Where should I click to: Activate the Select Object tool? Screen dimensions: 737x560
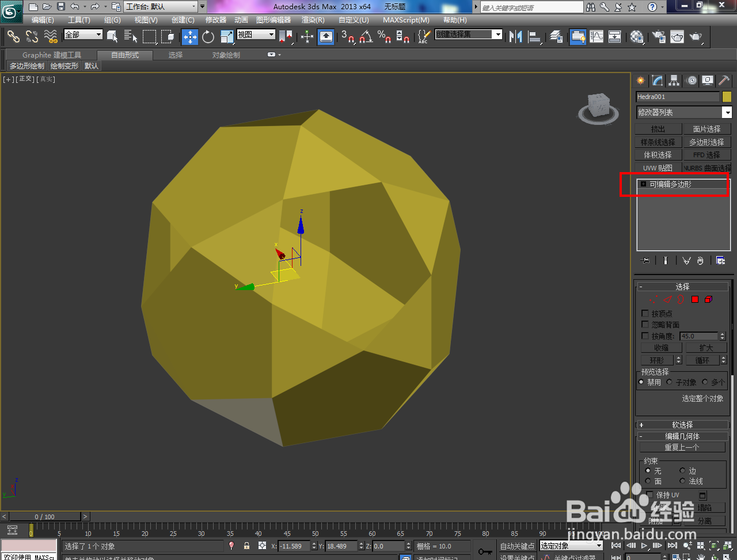coord(113,36)
